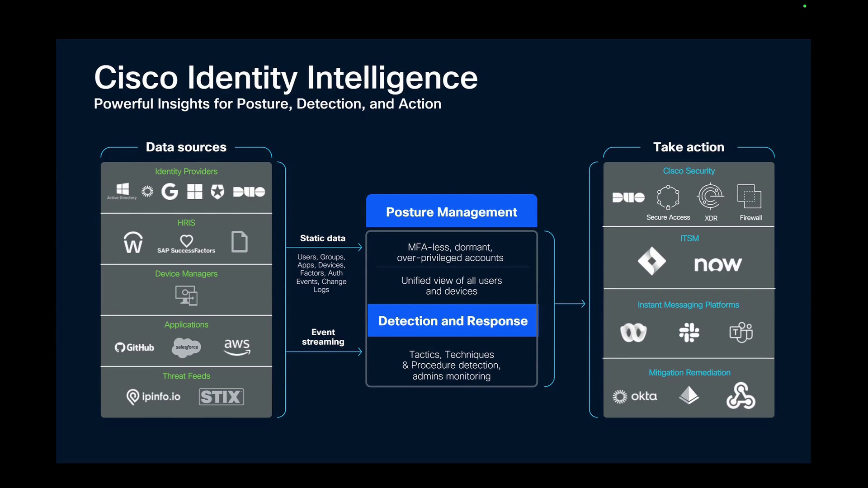Click the 'Mitigation Remediation' label
The height and width of the screenshot is (488, 868).
(689, 373)
